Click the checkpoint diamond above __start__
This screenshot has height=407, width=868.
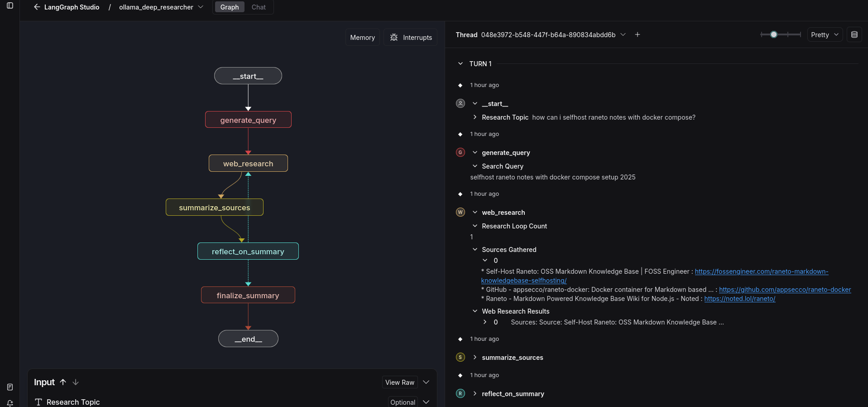coord(460,85)
